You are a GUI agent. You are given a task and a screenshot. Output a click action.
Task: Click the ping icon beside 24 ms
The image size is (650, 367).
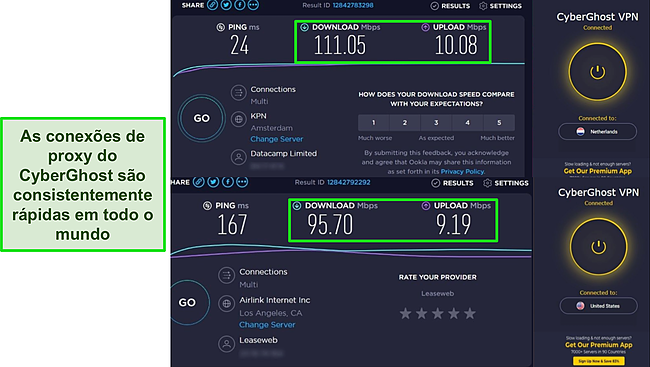(x=221, y=27)
